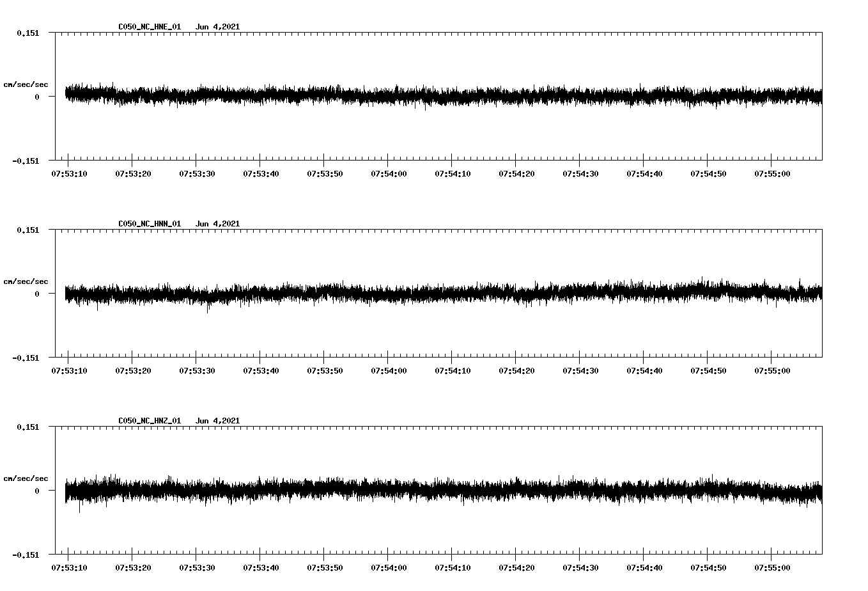Click the 07:53:30 time label under the HNE plot
Image resolution: width=868 pixels, height=591 pixels.
pos(197,174)
